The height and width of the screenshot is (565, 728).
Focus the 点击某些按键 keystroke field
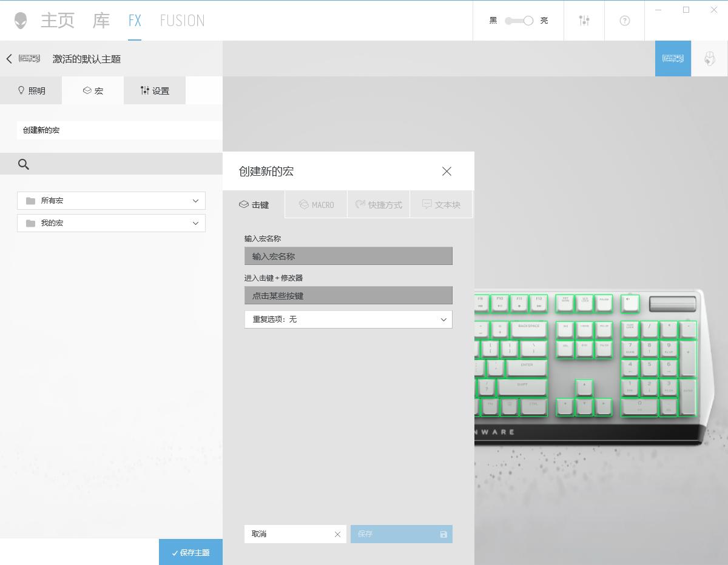[x=348, y=295]
